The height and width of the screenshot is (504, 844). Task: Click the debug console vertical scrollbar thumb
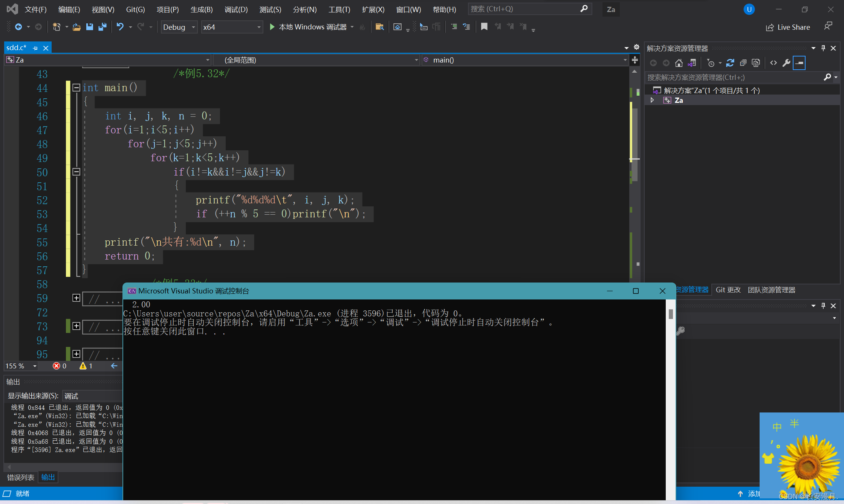(670, 314)
